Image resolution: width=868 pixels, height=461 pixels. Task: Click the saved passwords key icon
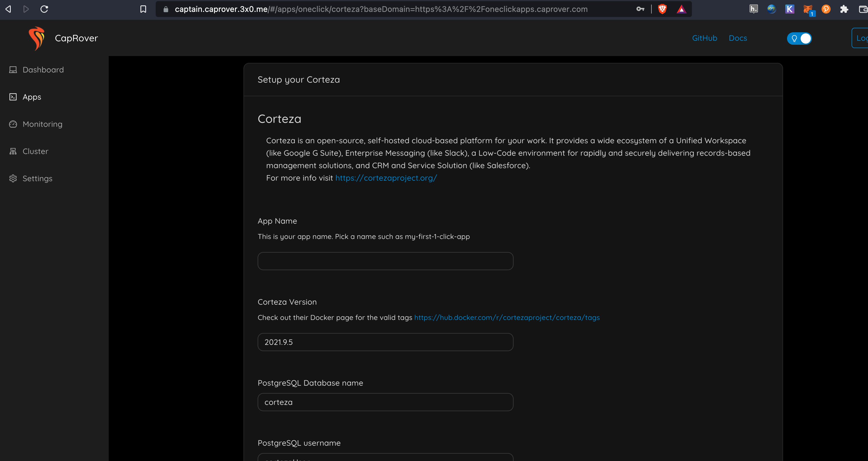click(x=640, y=9)
